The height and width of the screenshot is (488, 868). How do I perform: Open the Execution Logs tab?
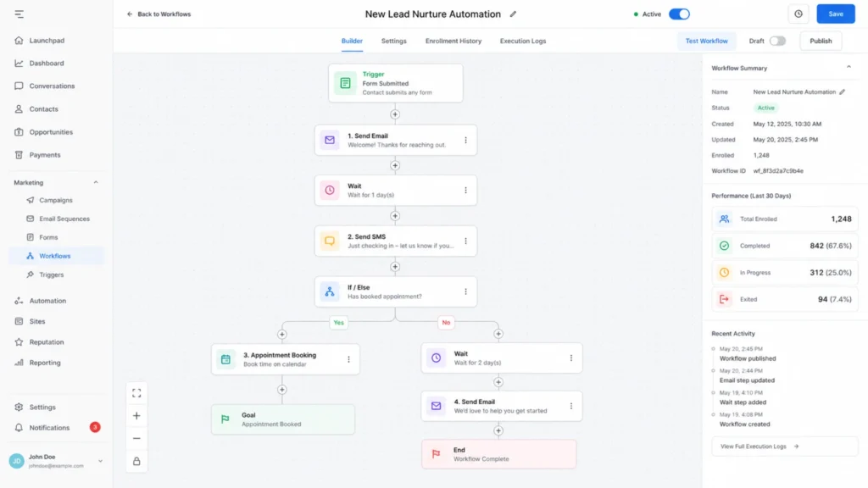point(522,41)
